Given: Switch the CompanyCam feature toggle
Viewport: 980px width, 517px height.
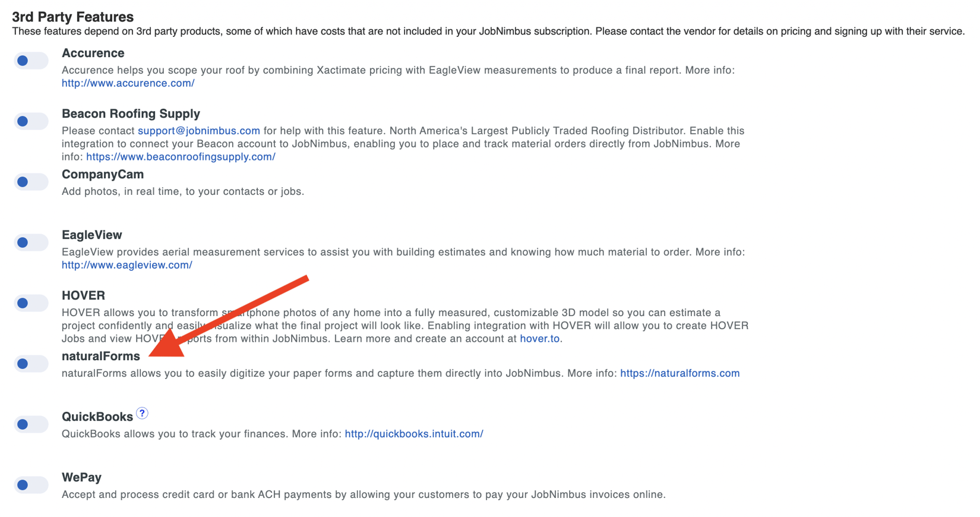Looking at the screenshot, I should (31, 182).
